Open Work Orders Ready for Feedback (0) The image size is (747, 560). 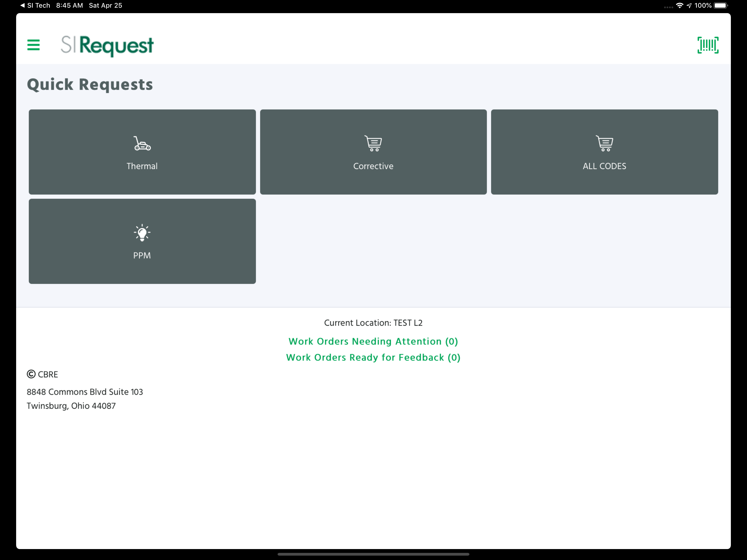373,358
